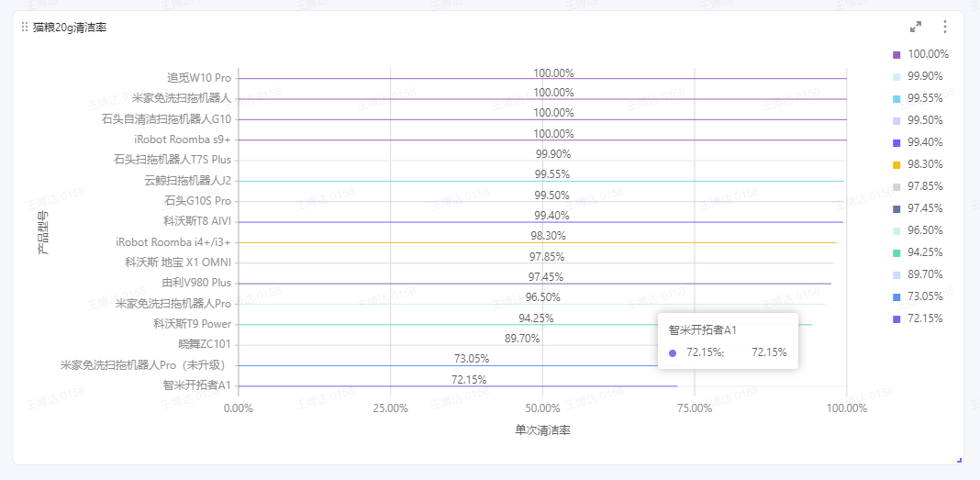980x480 pixels.
Task: Click the 75.00% x-axis tick
Action: (x=695, y=408)
